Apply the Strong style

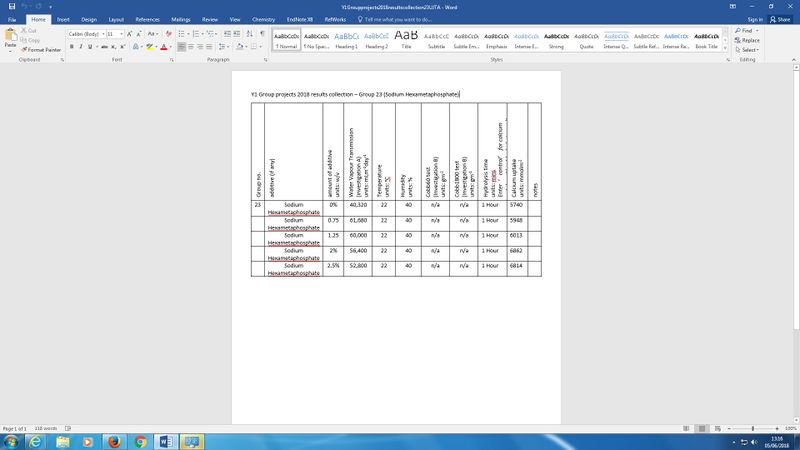[556, 40]
